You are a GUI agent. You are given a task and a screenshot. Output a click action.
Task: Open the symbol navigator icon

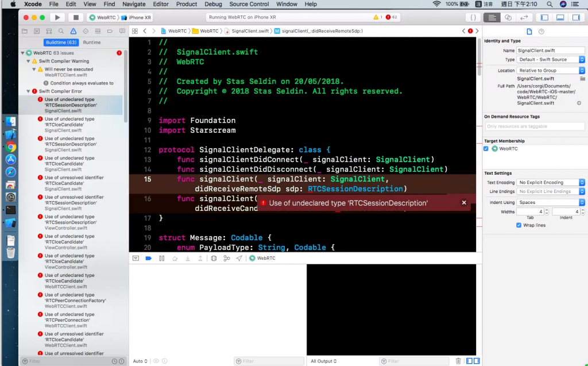(x=49, y=31)
